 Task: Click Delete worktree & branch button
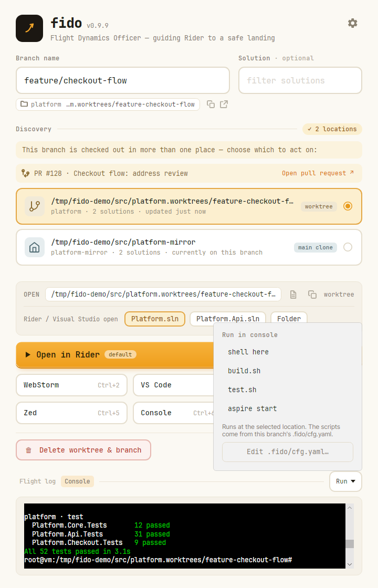pos(83,450)
